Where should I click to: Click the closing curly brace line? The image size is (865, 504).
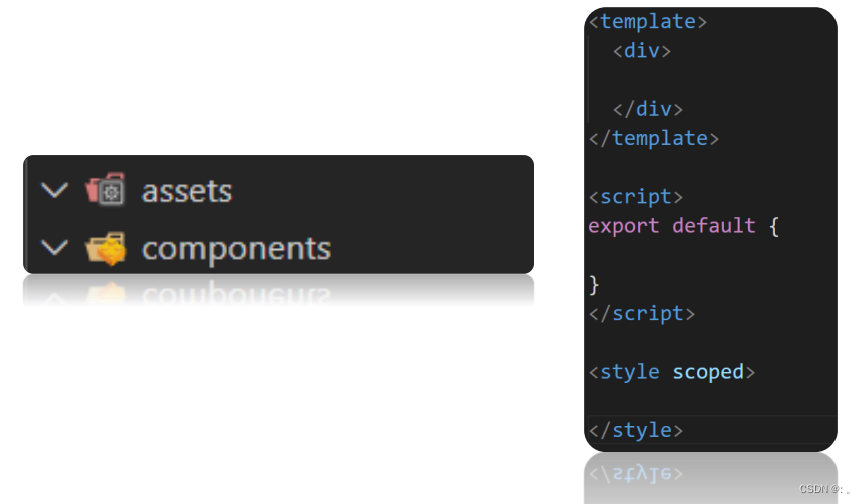tap(594, 284)
